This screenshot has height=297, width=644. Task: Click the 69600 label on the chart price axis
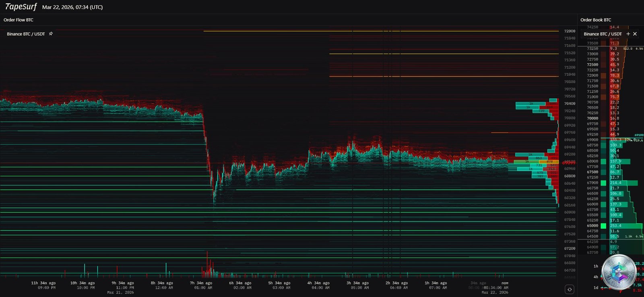coord(570,140)
